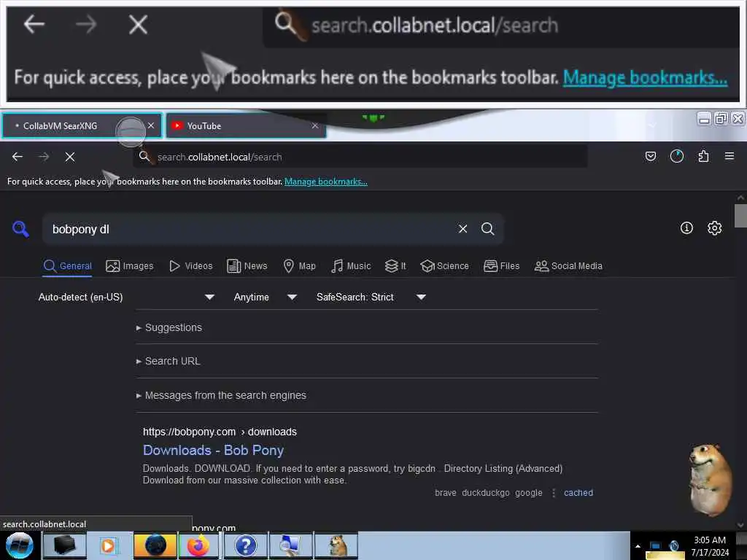Viewport: 747px width, 560px height.
Task: Click the google engine label
Action: 529,493
